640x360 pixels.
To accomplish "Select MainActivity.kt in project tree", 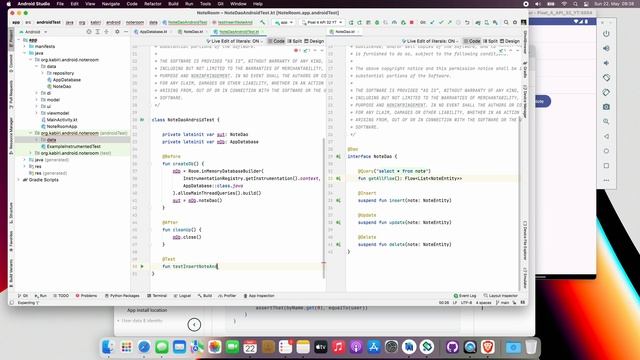I will point(62,120).
